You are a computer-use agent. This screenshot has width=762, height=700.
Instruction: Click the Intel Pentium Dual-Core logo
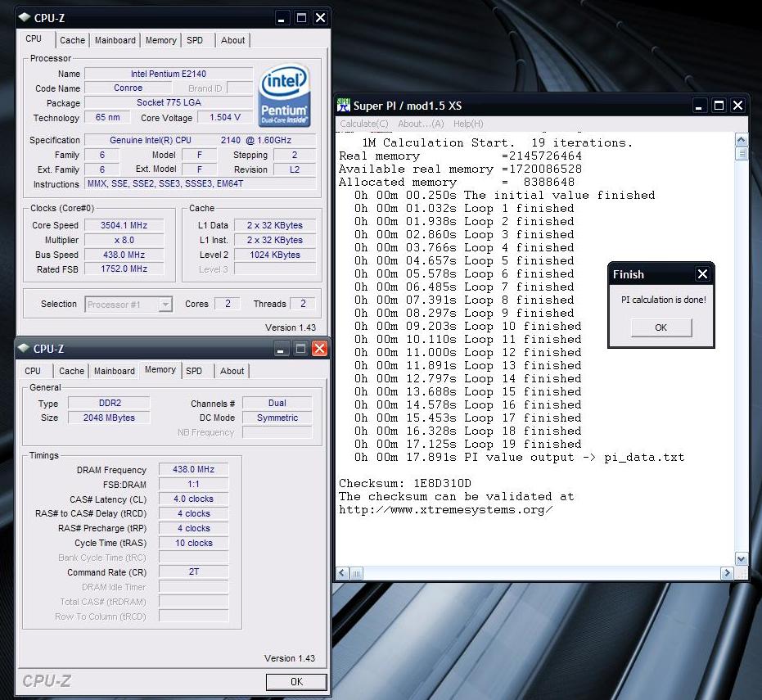284,96
